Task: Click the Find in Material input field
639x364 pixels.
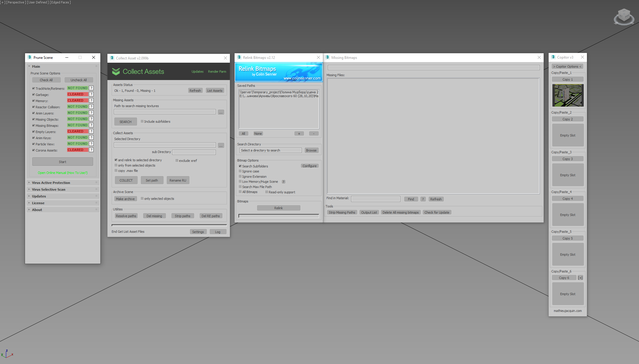Action: [375, 199]
